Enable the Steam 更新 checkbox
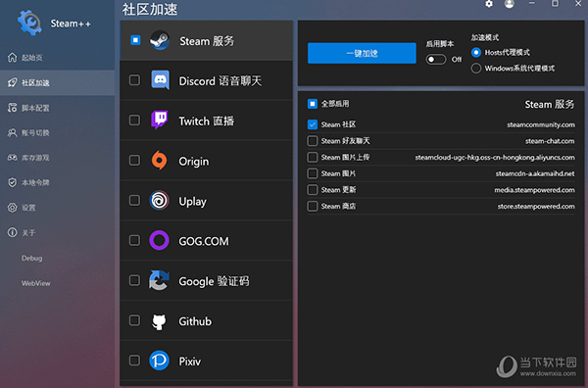This screenshot has height=388, width=588. (313, 190)
